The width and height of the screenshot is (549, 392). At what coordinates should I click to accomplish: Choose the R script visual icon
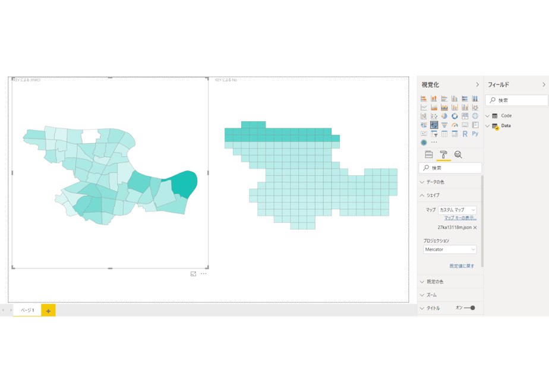tap(465, 134)
